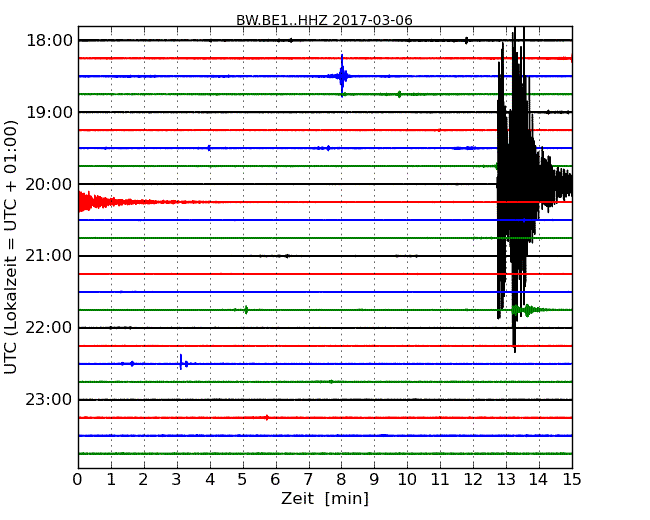Click the x-axis tick label 8
The width and height of the screenshot is (650, 520).
[x=341, y=480]
